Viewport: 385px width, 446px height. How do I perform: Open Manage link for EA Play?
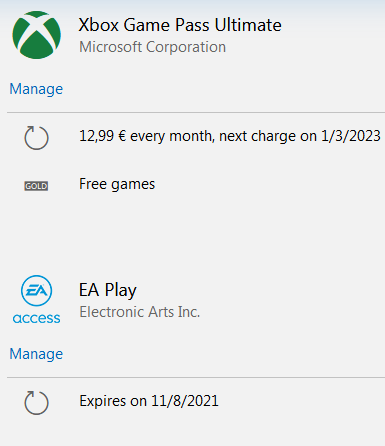36,354
